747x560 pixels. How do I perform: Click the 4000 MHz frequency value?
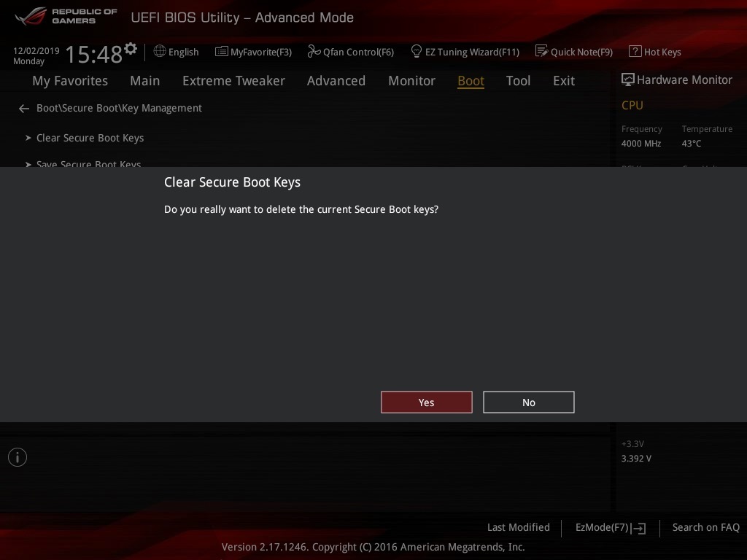[x=640, y=144]
